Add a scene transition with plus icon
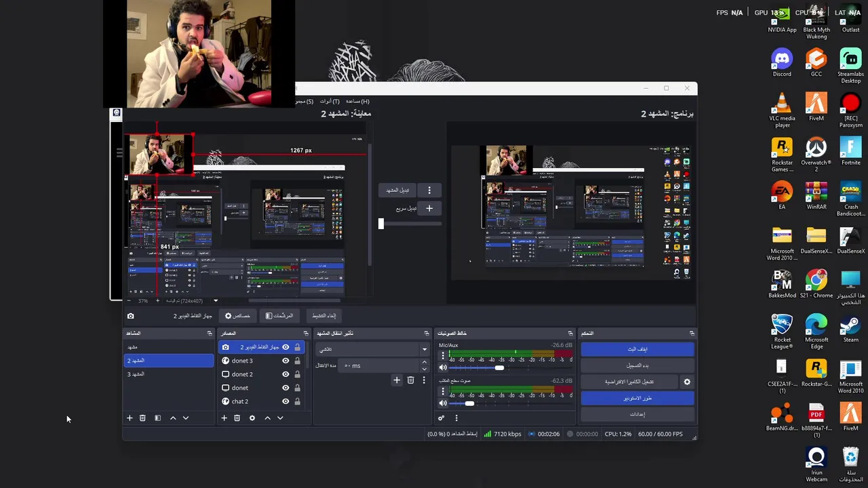Image resolution: width=868 pixels, height=488 pixels. point(397,380)
